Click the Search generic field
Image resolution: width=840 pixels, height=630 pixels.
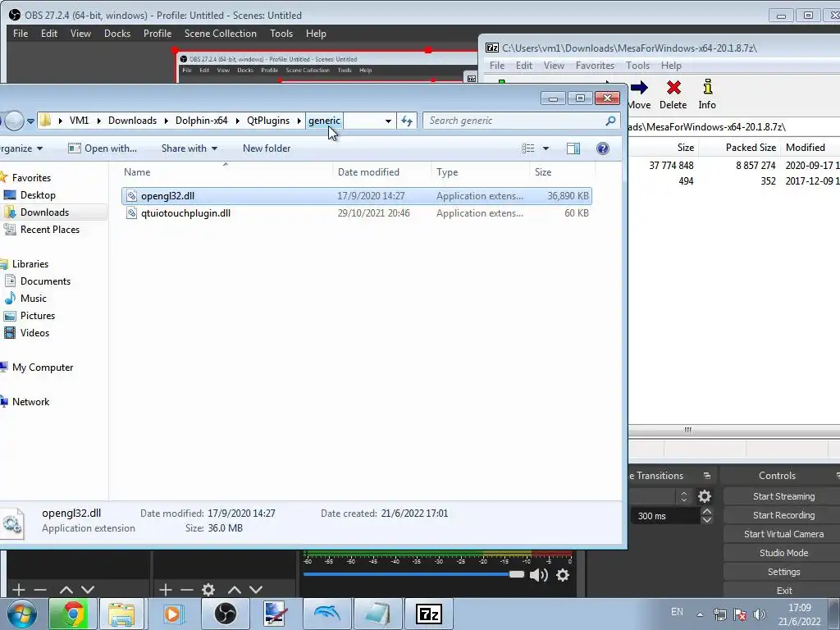click(522, 121)
